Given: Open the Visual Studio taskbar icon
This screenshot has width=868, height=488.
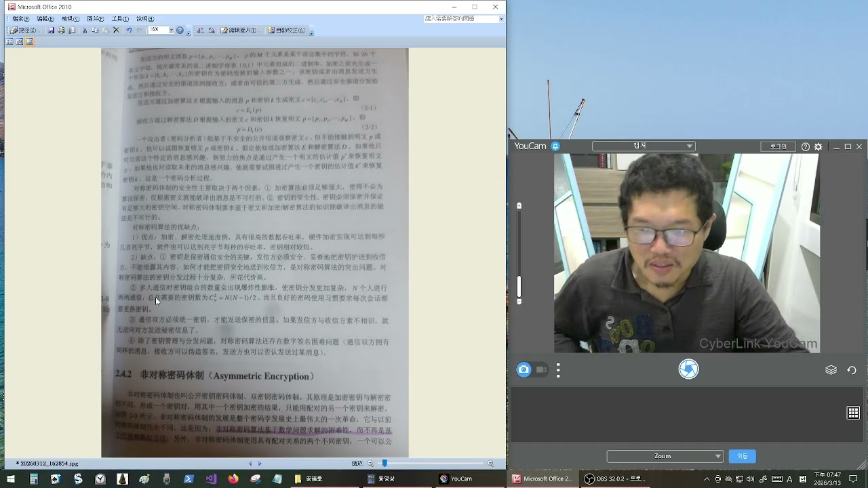Looking at the screenshot, I should pyautogui.click(x=211, y=479).
